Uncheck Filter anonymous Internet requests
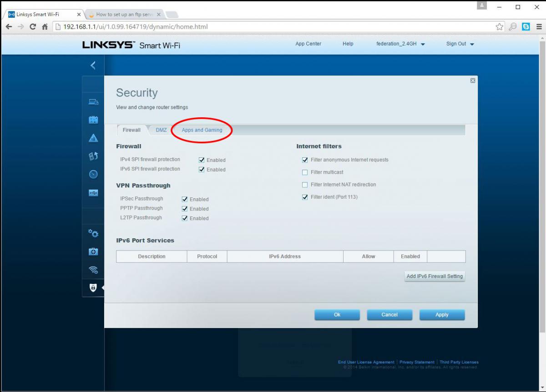Screen dimensions: 546x392 tap(305, 160)
